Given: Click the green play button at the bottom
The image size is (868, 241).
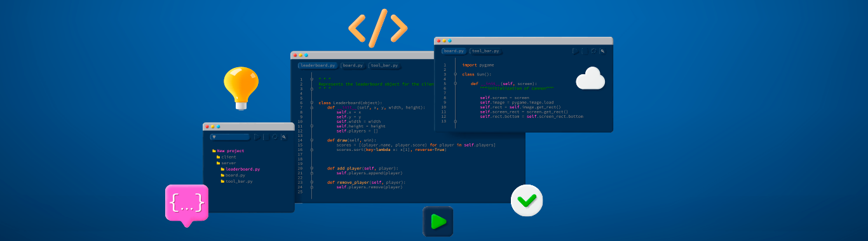Looking at the screenshot, I should tap(438, 222).
